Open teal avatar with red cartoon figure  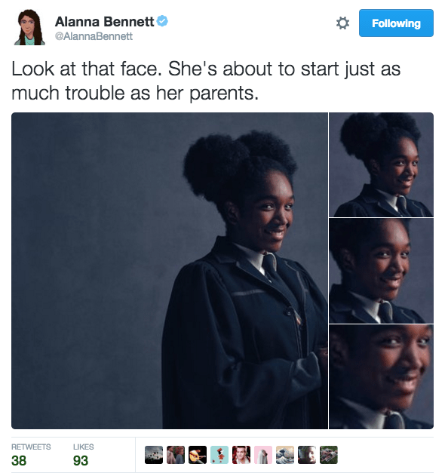219,455
